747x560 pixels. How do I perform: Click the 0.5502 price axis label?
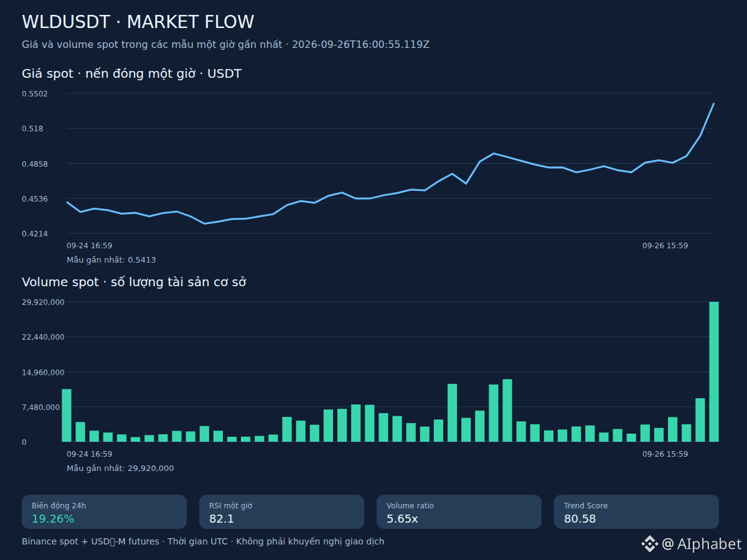(35, 93)
